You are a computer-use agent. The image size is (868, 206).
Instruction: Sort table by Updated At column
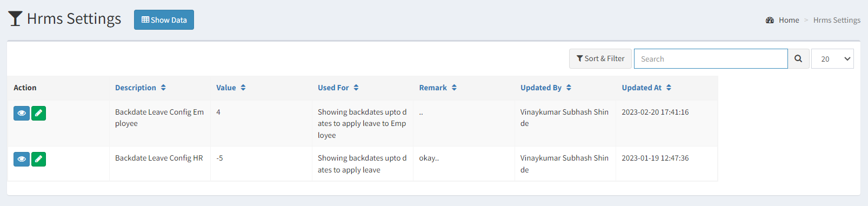coord(646,88)
